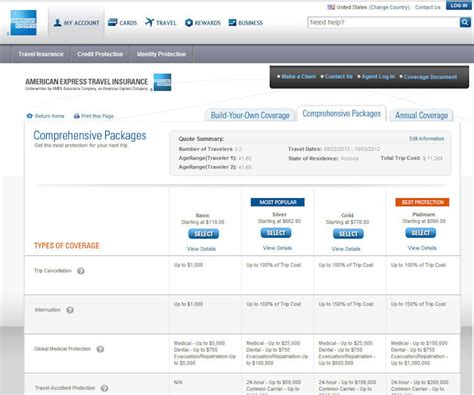Open help icon for Travel Accident Protection
The height and width of the screenshot is (395, 474).
104,388
